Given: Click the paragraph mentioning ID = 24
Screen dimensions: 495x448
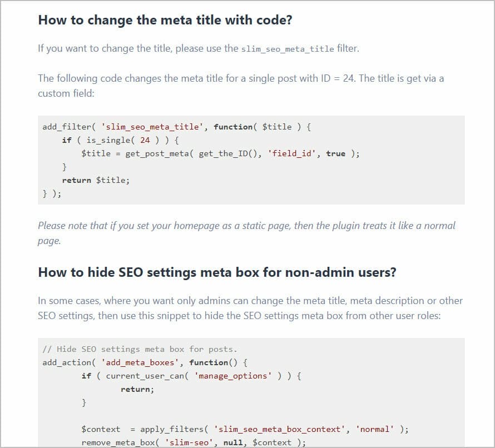Looking at the screenshot, I should (x=241, y=86).
